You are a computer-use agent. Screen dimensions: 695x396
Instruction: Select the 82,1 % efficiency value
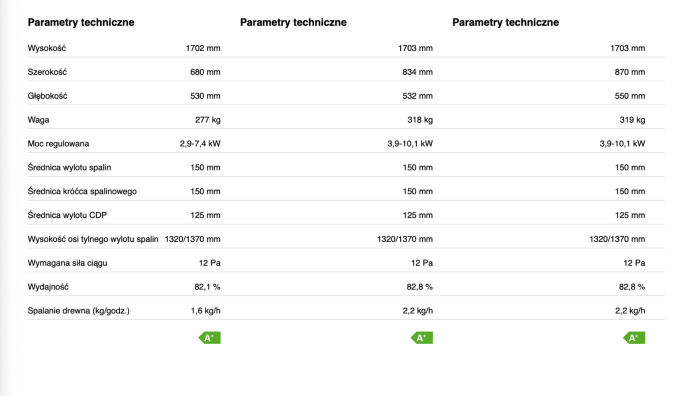pos(207,287)
